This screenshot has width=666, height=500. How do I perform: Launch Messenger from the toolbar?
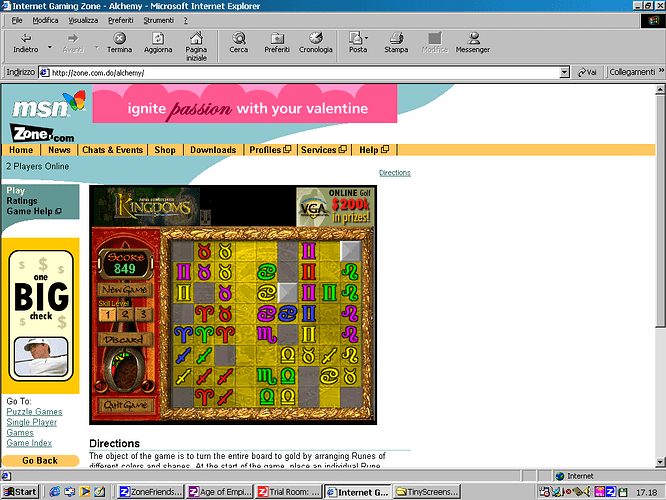click(x=473, y=43)
